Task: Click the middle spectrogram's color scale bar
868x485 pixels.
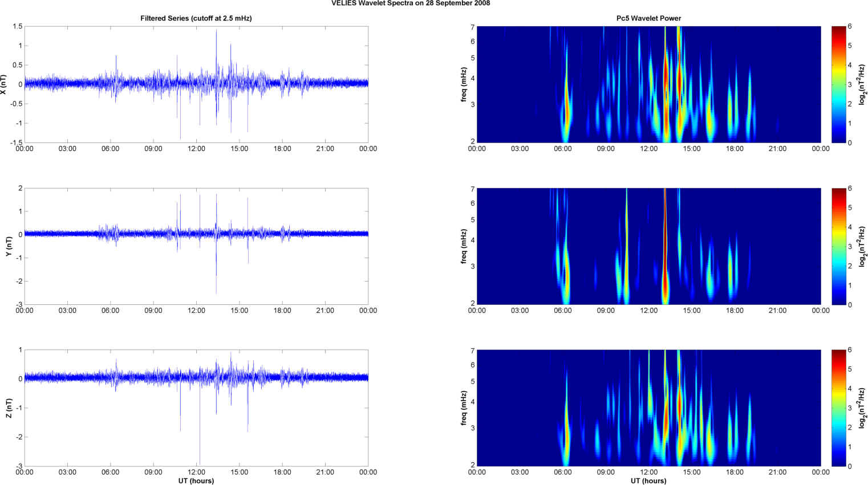Action: coord(838,246)
